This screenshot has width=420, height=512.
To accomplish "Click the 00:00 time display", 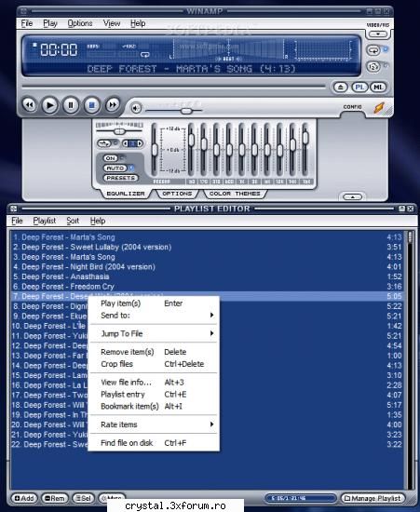I will point(59,50).
